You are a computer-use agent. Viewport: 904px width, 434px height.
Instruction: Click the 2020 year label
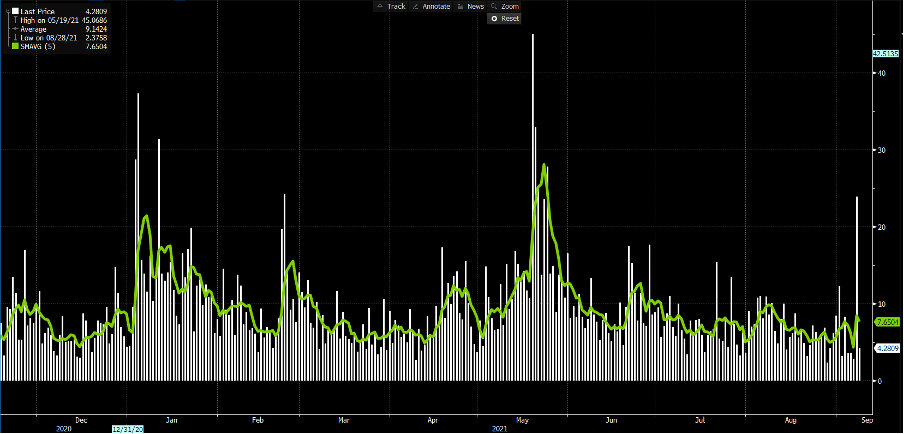point(64,429)
